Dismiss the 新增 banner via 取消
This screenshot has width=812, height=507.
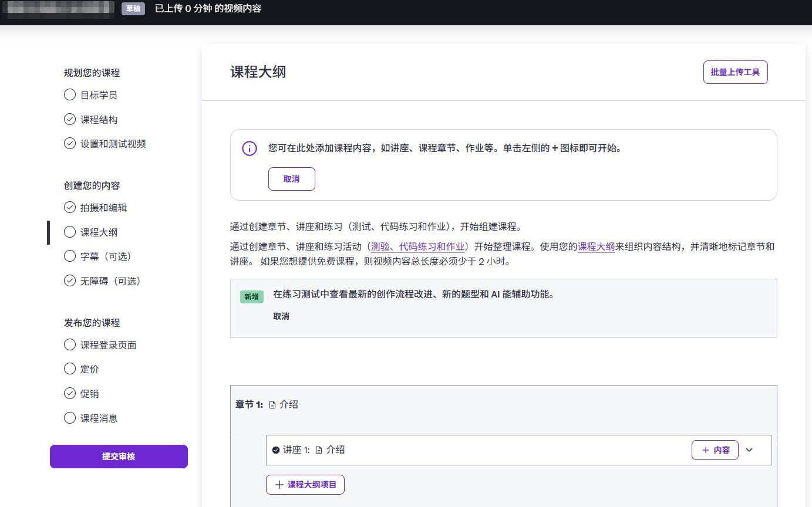tap(281, 316)
